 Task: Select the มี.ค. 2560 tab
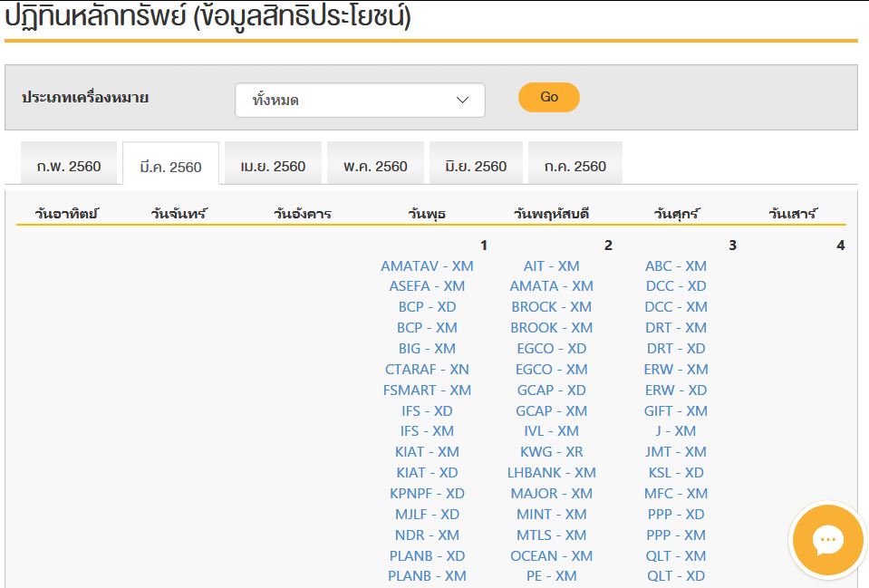(170, 163)
